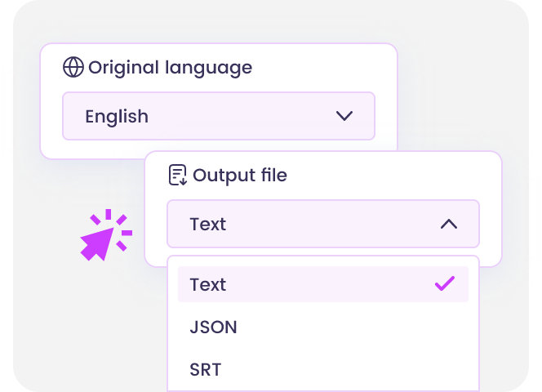Viewport: 542px width, 392px height.
Task: Click the Output file document icon
Action: 177,175
